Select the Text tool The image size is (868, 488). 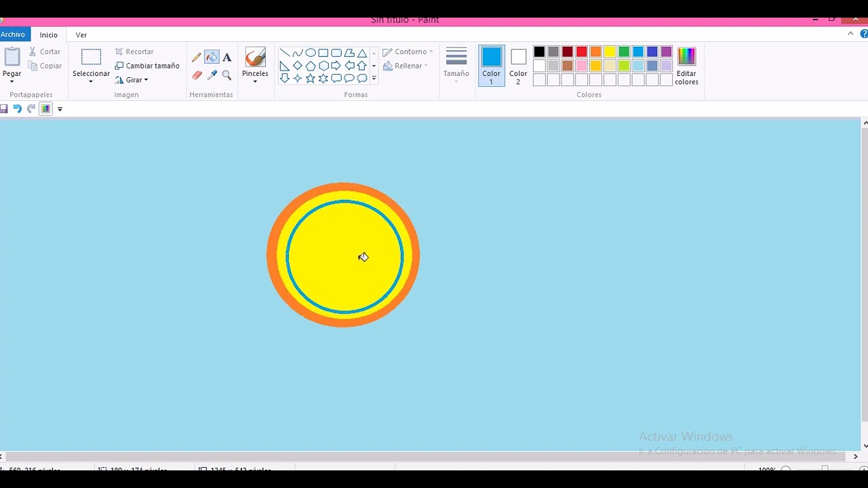point(226,58)
